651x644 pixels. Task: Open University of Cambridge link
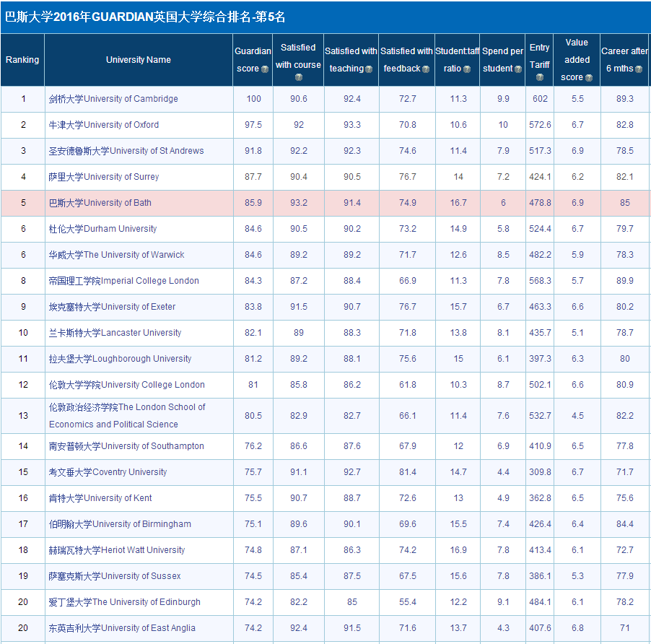point(113,99)
